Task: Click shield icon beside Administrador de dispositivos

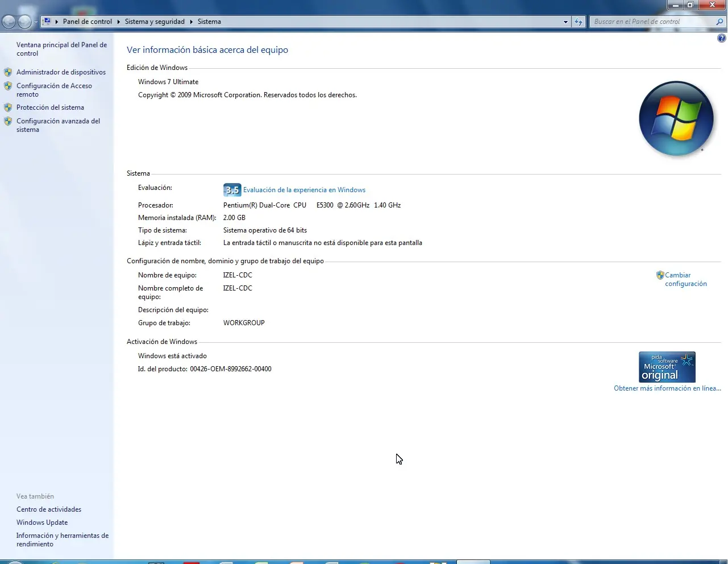Action: click(x=8, y=72)
